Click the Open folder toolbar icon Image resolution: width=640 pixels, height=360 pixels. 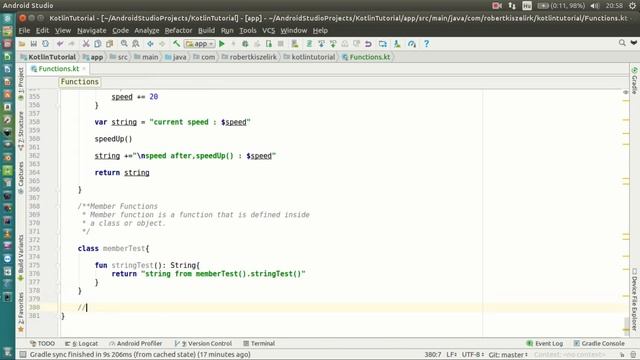[x=22, y=44]
